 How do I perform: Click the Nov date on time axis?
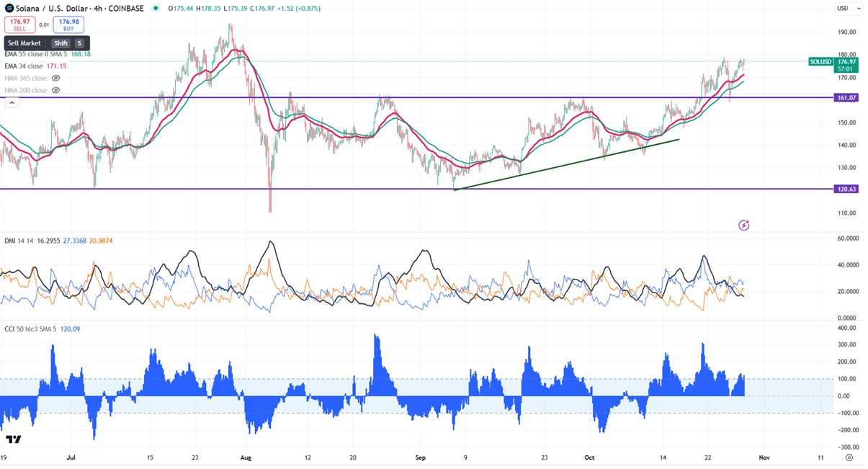click(764, 457)
